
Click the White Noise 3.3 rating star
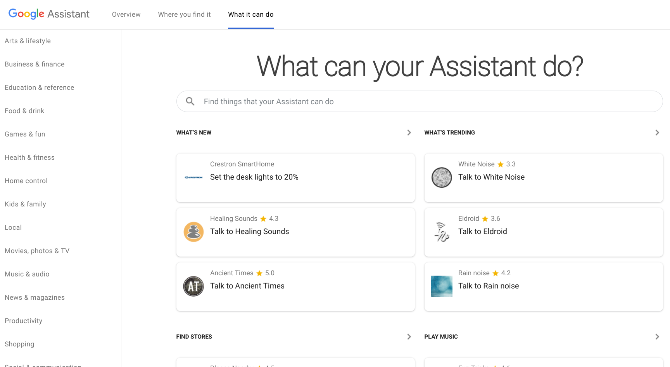click(500, 164)
